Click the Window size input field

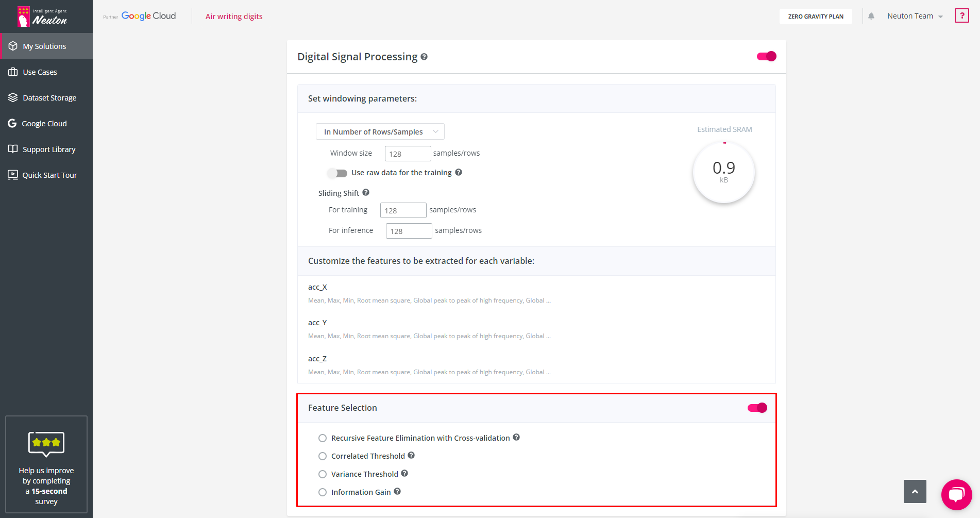point(408,154)
